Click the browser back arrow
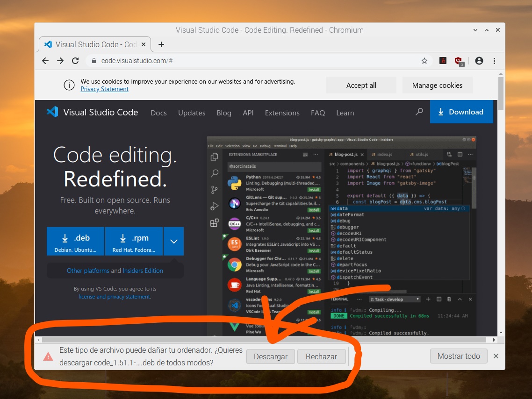 45,61
